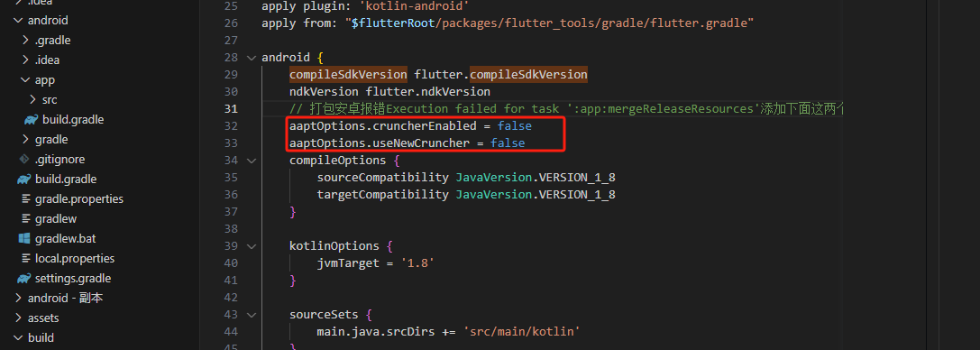
Task: Expand the .gradle folder under android
Action: click(25, 40)
